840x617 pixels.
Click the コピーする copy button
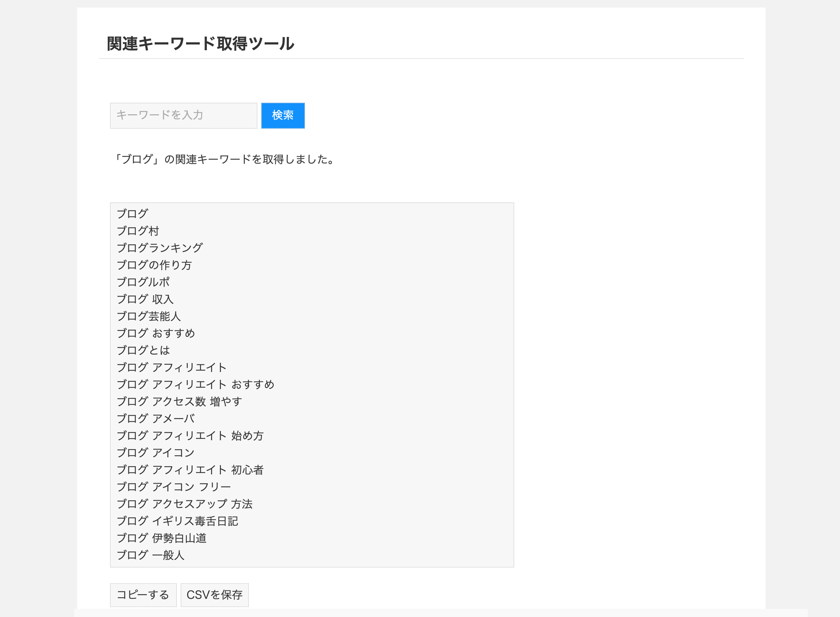(143, 594)
